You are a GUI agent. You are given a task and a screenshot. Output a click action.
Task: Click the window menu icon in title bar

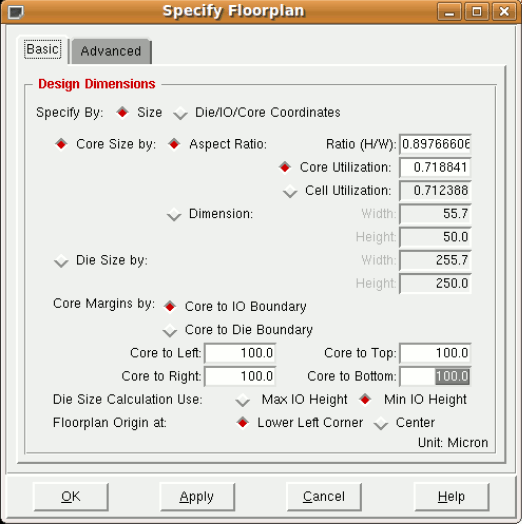tap(16, 13)
